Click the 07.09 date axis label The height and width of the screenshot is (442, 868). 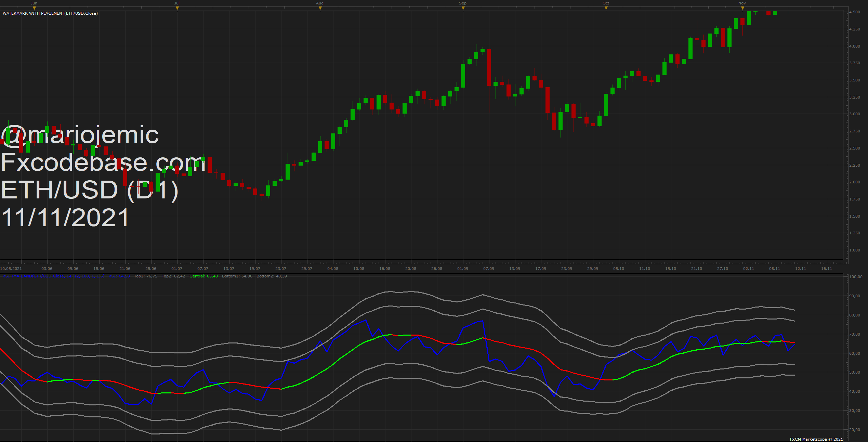click(x=489, y=269)
